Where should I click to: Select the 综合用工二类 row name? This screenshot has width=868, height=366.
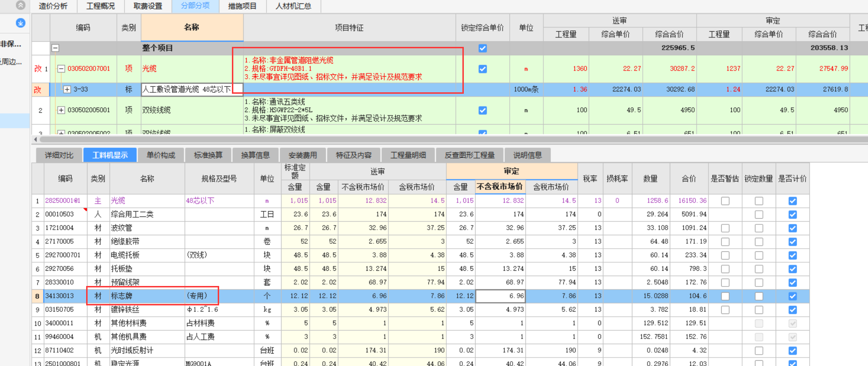tap(132, 214)
